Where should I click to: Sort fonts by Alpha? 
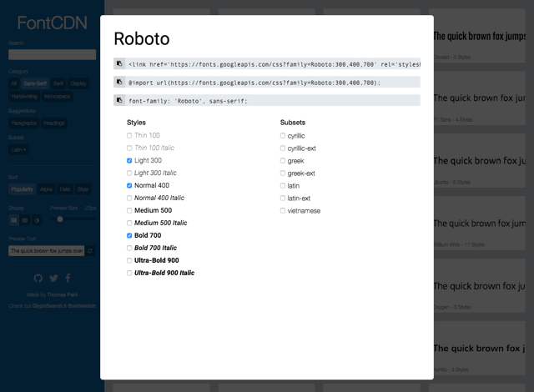(x=47, y=189)
